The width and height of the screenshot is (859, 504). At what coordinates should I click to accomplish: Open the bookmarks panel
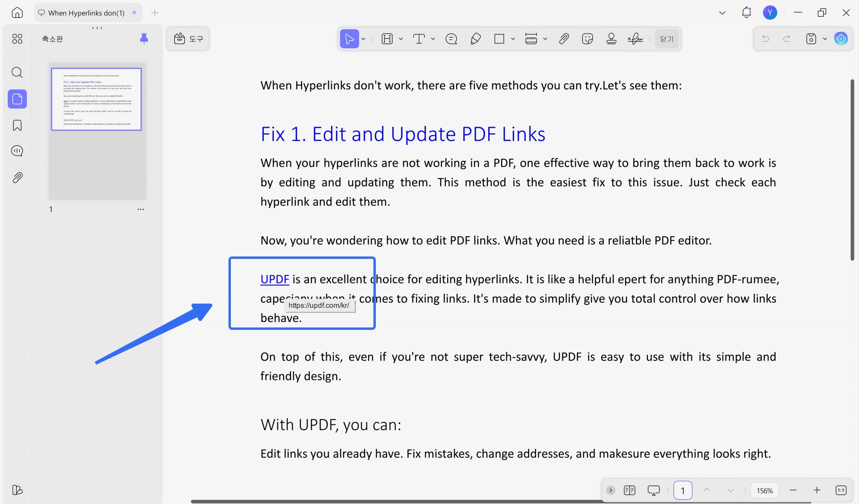[x=17, y=125]
